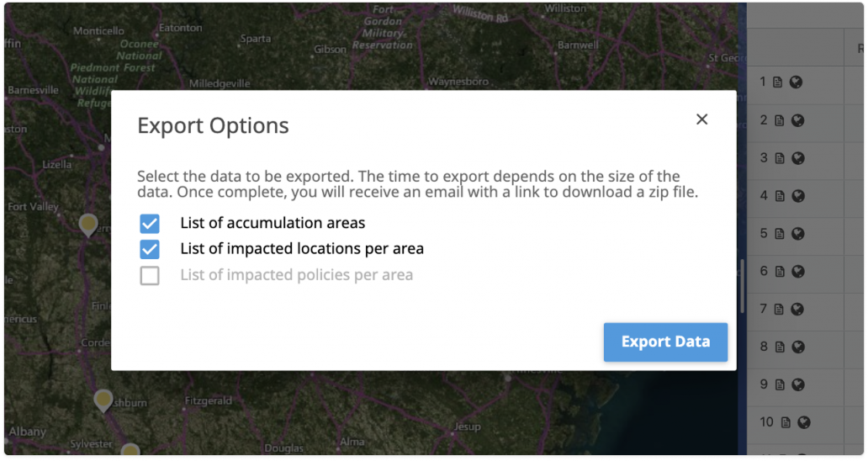
Task: Click globe icon in row 6
Action: [x=797, y=272]
